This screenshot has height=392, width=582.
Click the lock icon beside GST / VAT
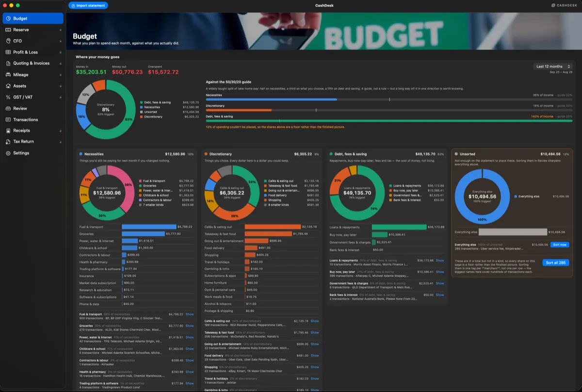[x=60, y=97]
